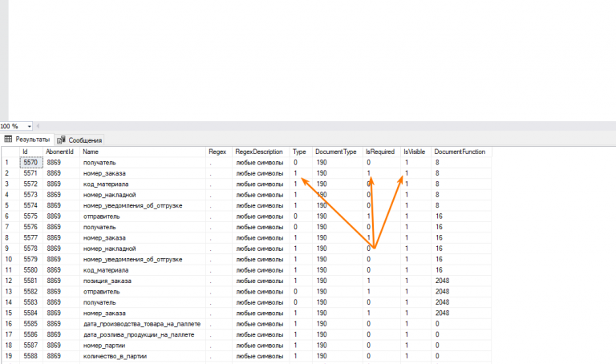Select the Type column header
This screenshot has height=364, width=616.
pyautogui.click(x=301, y=152)
